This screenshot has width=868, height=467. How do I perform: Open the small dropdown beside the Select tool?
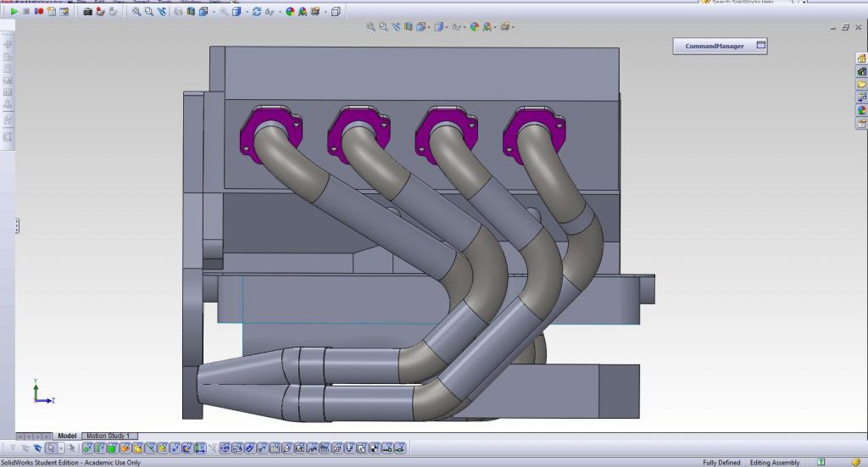tap(61, 448)
